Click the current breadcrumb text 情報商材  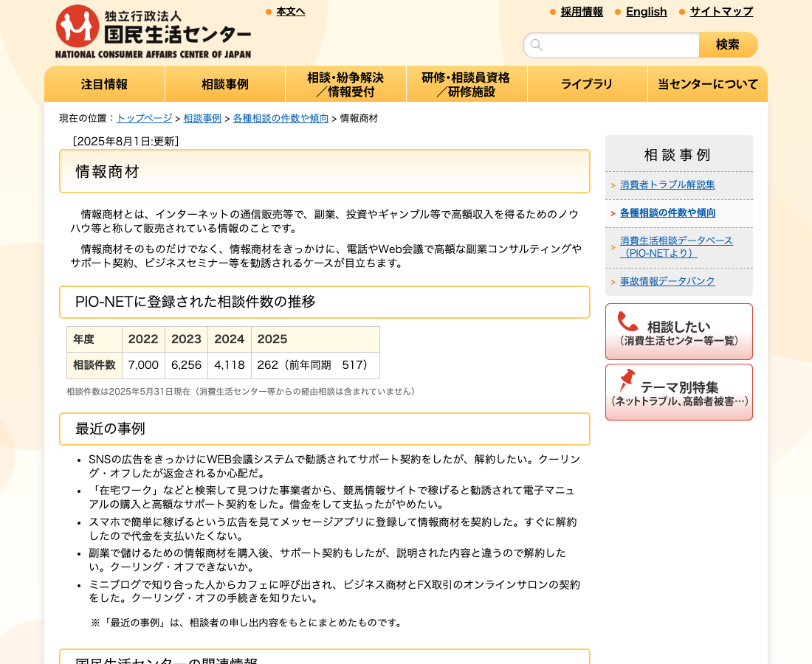pos(359,118)
